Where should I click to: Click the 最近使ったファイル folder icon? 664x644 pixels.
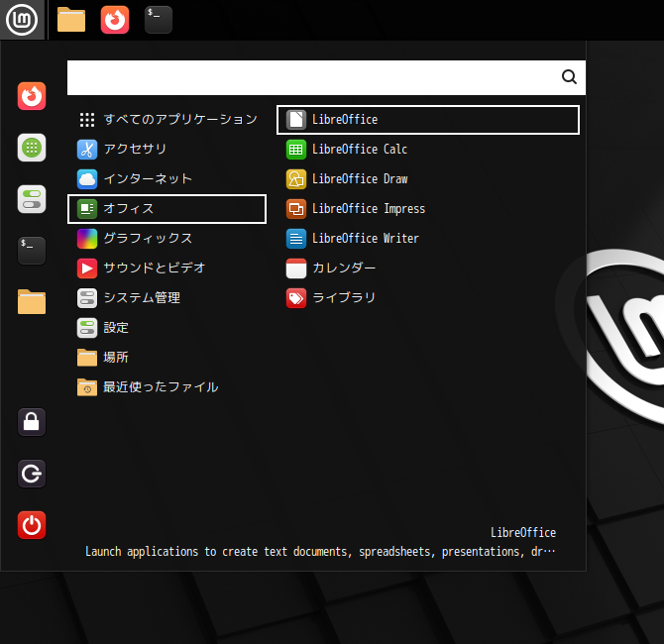[87, 387]
